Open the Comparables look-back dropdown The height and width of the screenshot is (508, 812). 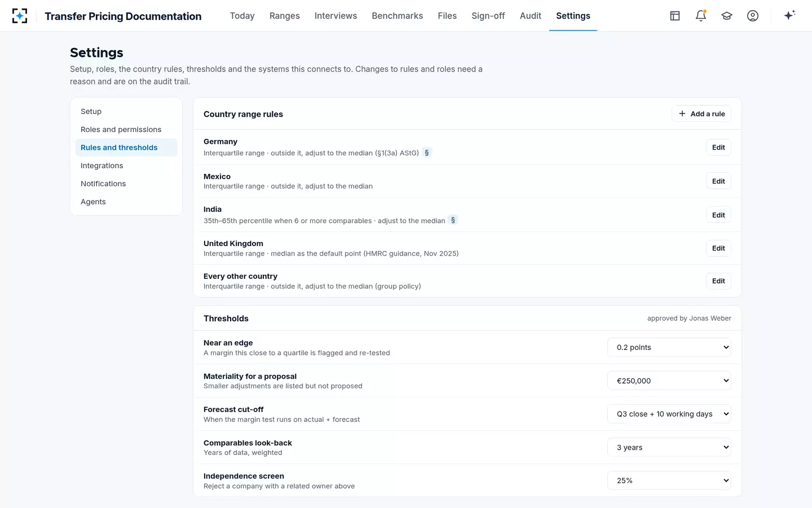[669, 447]
